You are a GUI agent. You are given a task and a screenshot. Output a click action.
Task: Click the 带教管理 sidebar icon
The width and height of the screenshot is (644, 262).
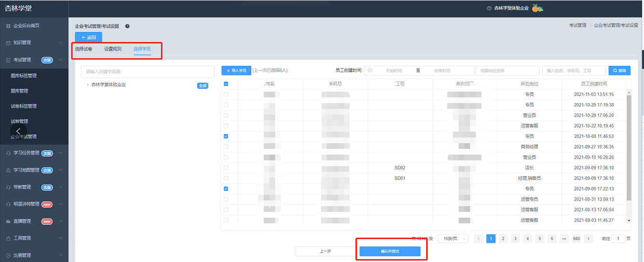click(8, 188)
